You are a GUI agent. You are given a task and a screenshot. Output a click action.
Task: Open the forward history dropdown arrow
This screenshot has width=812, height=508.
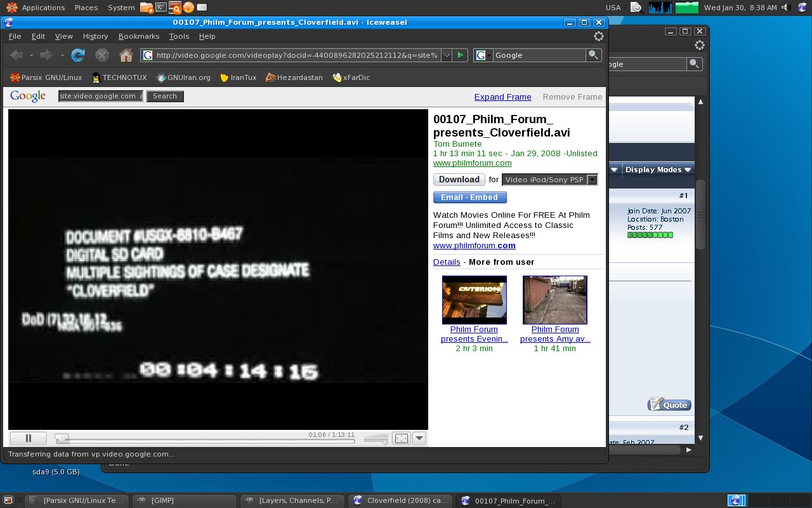click(62, 55)
